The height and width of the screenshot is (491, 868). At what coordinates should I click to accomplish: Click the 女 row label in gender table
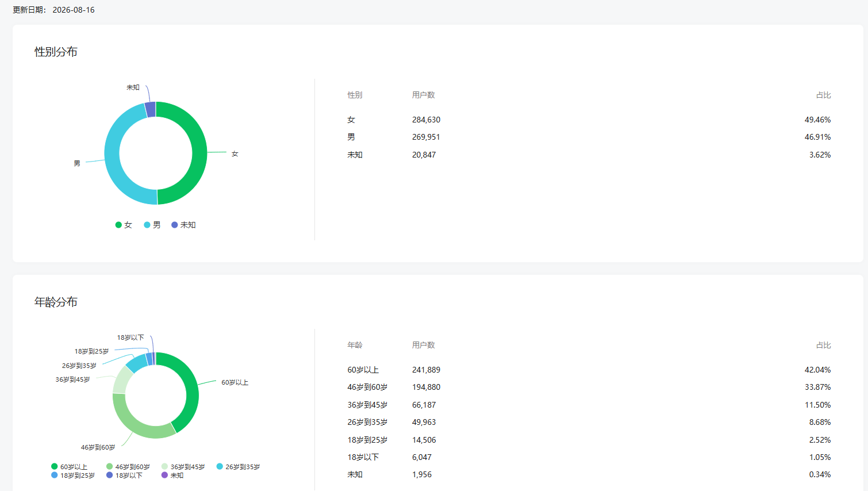click(351, 120)
